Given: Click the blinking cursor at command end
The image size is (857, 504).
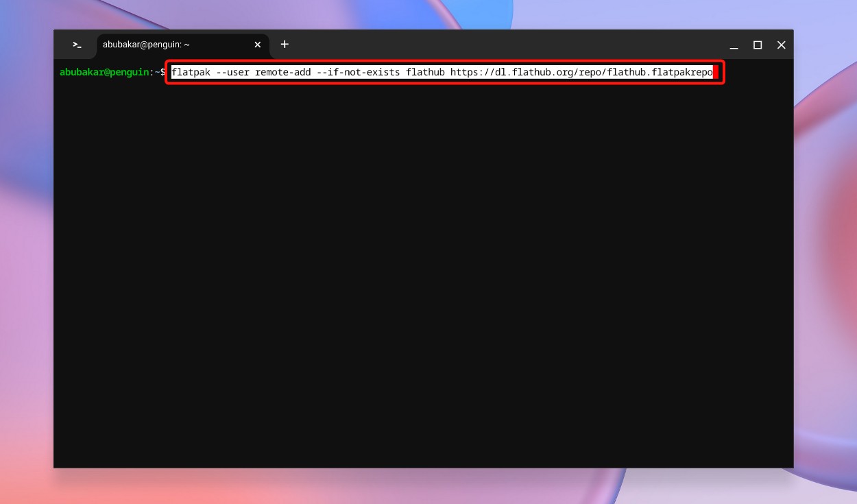Looking at the screenshot, I should click(x=716, y=72).
